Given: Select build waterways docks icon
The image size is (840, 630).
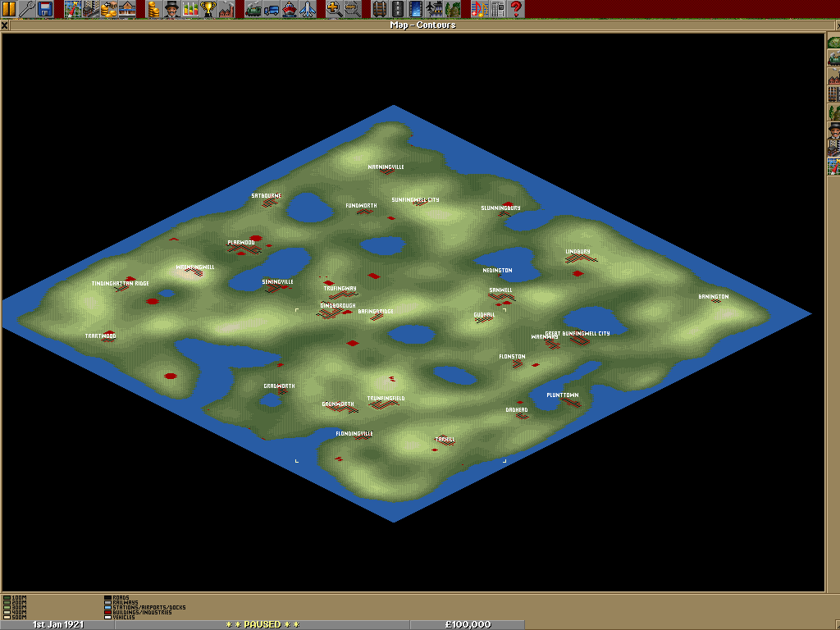Looking at the screenshot, I should [416, 9].
